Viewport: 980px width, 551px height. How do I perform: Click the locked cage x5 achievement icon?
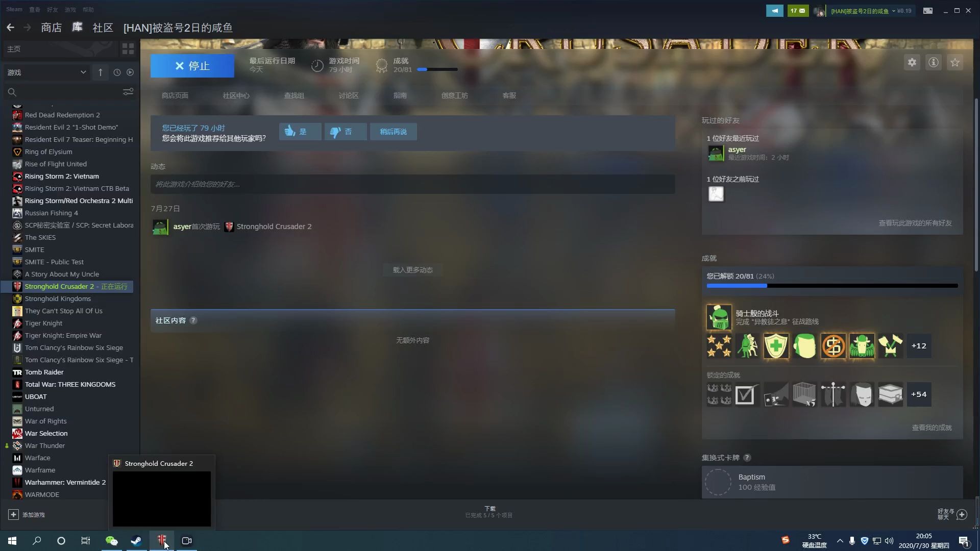point(805,394)
